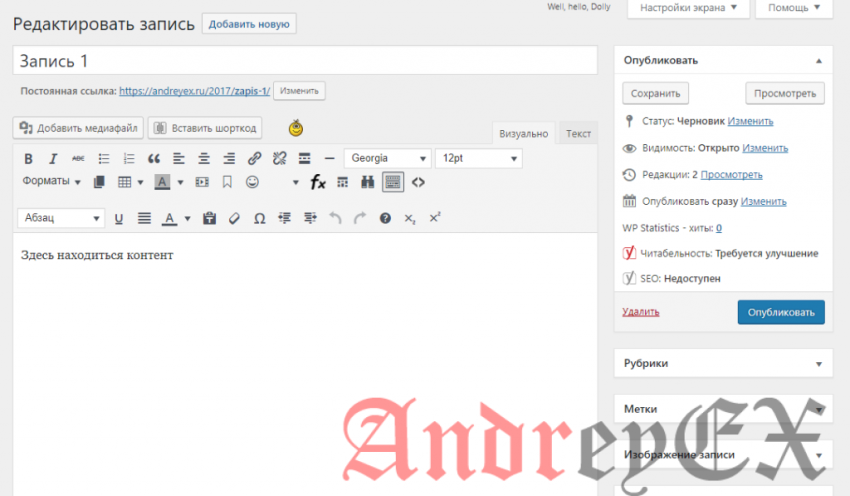The image size is (850, 496).
Task: Click the blue Опубликовать button
Action: tap(781, 312)
